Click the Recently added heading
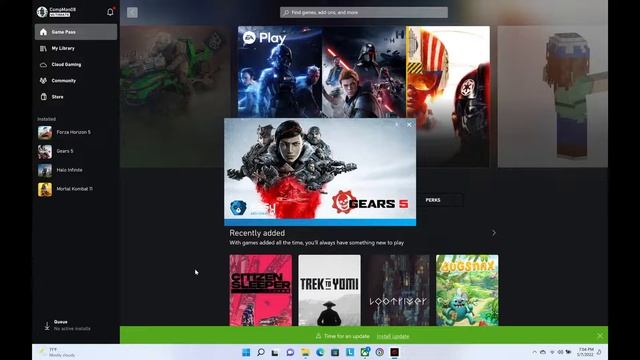640x360 pixels. click(x=257, y=233)
